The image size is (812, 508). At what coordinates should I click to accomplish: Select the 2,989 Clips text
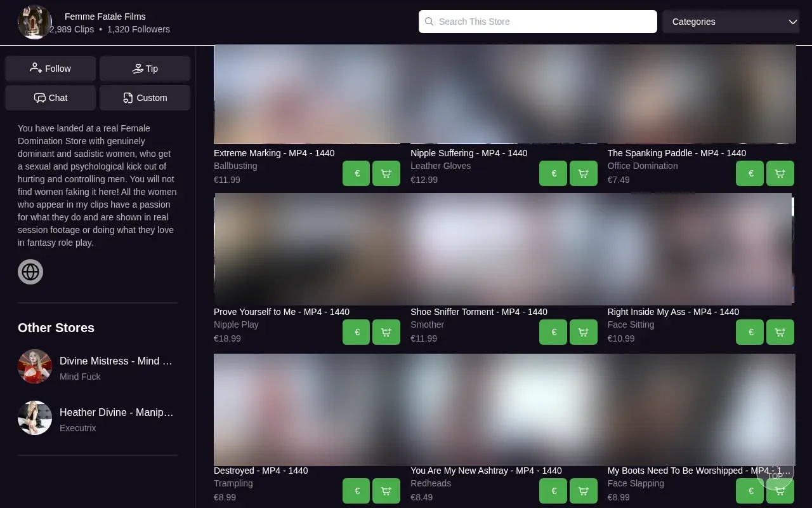click(72, 29)
